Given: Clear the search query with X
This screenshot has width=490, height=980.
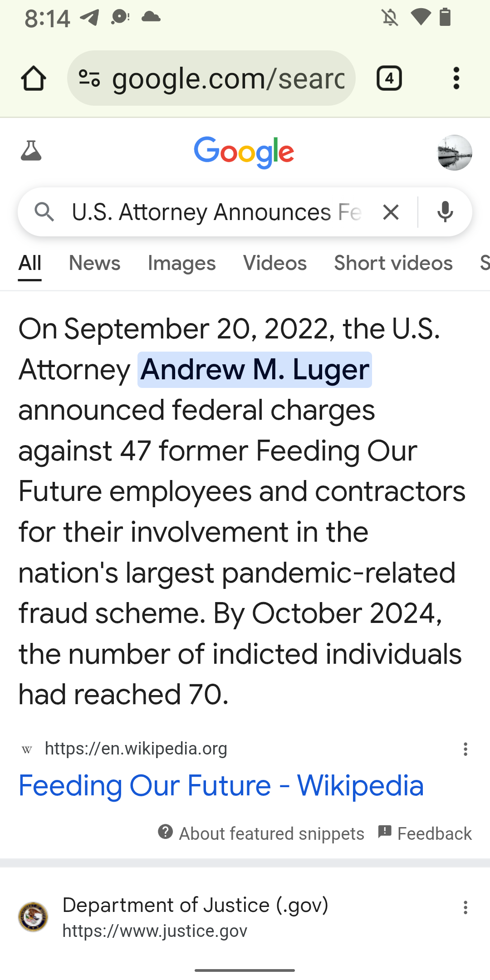Looking at the screenshot, I should 390,212.
